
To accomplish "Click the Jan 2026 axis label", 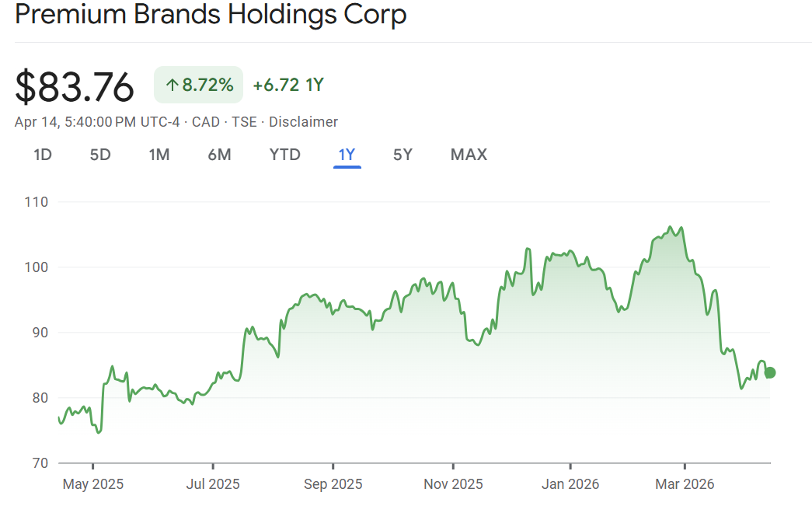I will (x=570, y=484).
